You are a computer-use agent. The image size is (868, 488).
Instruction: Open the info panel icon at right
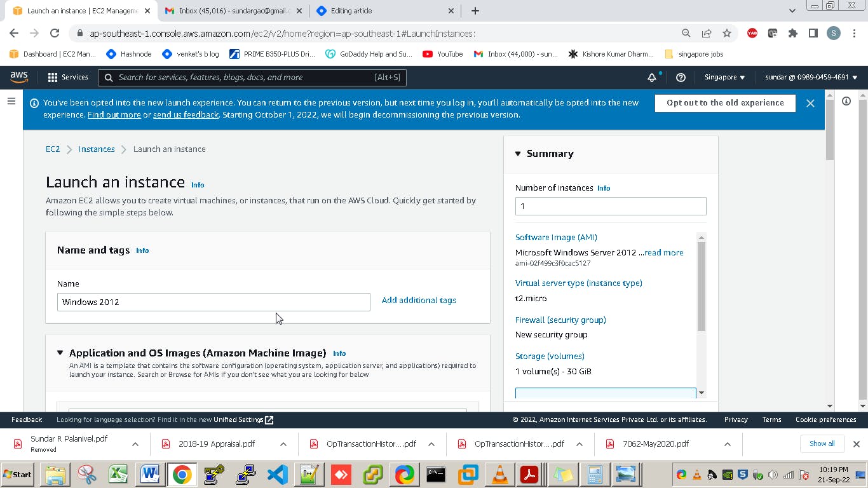tap(846, 101)
